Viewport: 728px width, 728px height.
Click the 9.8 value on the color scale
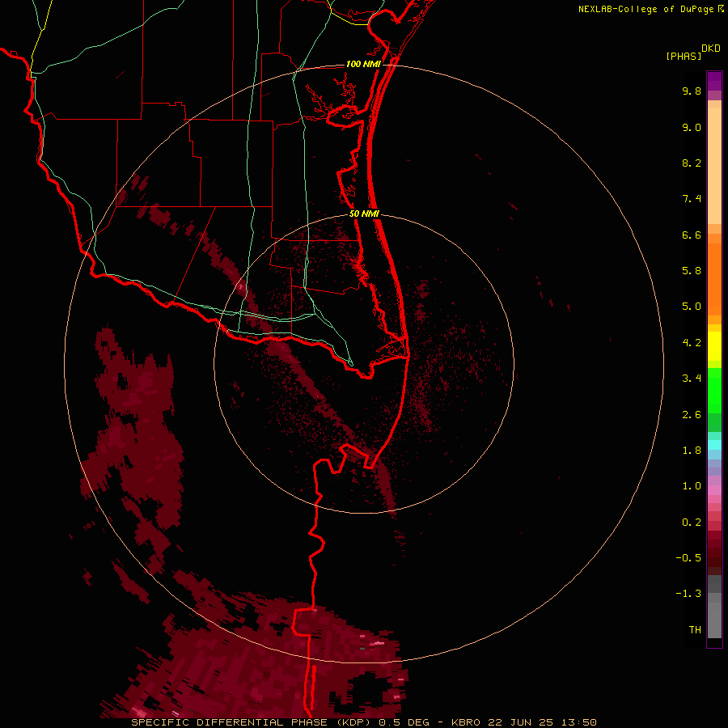pyautogui.click(x=692, y=91)
